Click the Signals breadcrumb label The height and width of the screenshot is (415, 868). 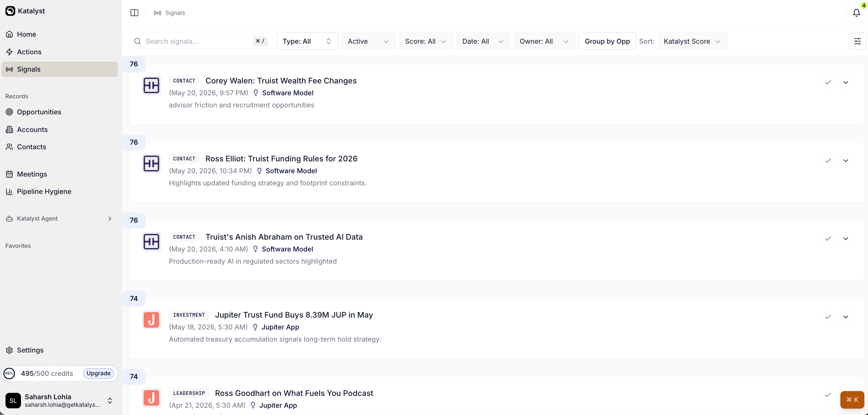[175, 13]
